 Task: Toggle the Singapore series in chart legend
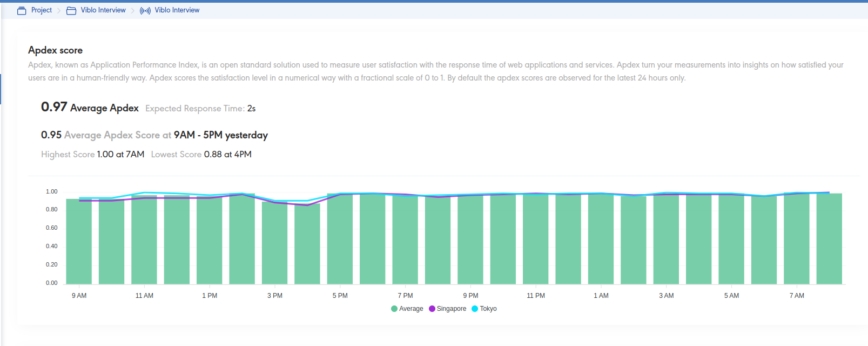(x=452, y=309)
